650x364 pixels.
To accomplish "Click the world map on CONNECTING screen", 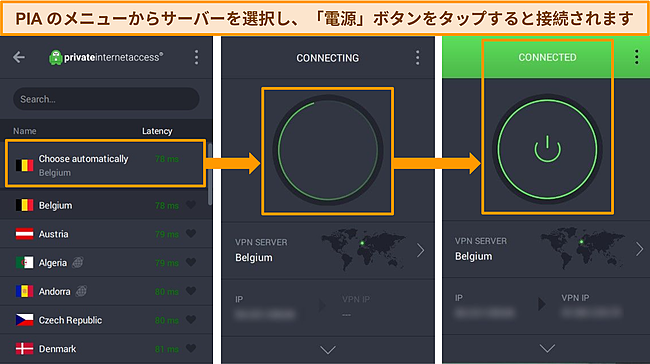I will click(x=364, y=249).
